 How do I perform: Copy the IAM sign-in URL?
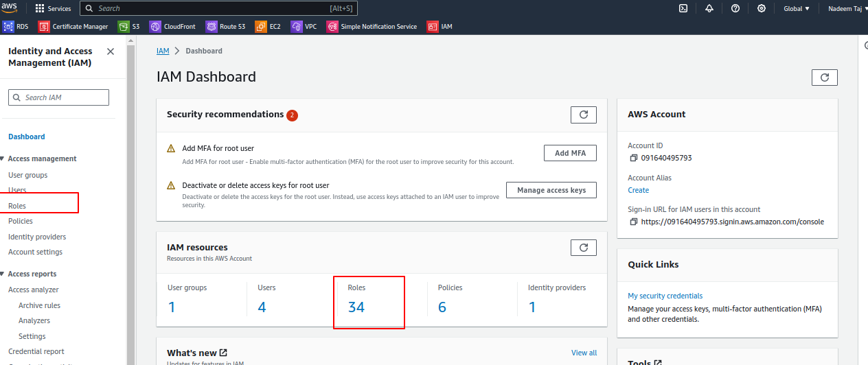633,222
